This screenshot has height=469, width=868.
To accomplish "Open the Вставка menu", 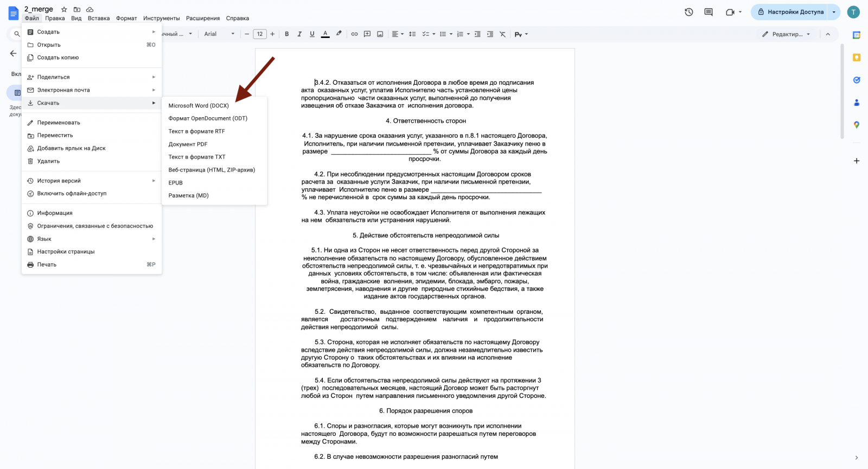I will [x=99, y=18].
